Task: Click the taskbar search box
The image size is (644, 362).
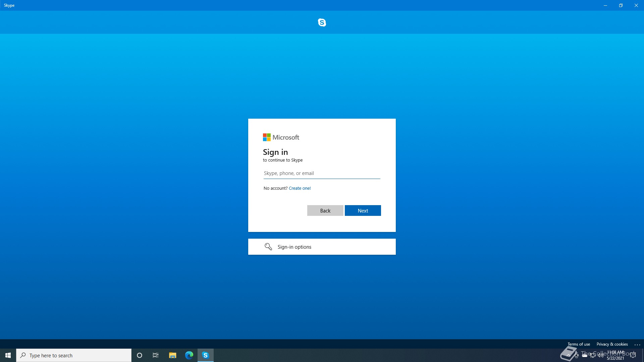Action: [x=74, y=355]
